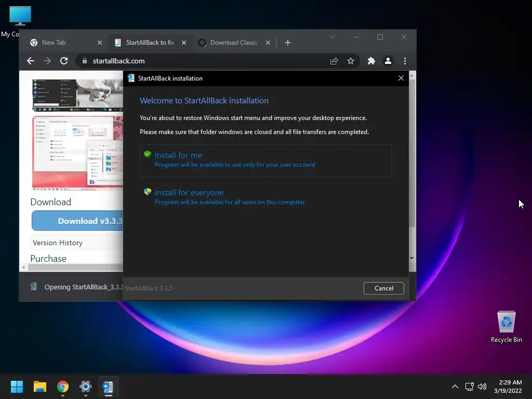Open a new Chrome tab
532x399 pixels.
point(288,43)
